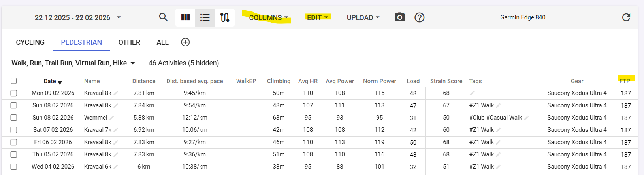Open activity type filter dropdown
644x175 pixels.
point(133,63)
